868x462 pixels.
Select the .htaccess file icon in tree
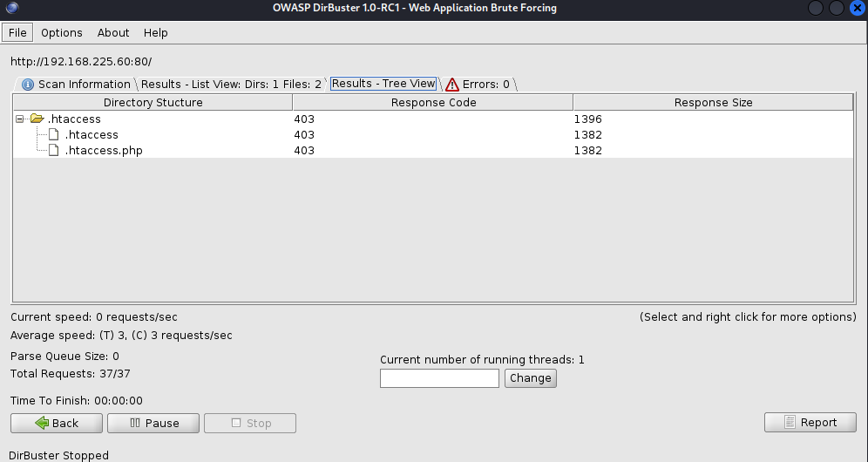[x=54, y=134]
